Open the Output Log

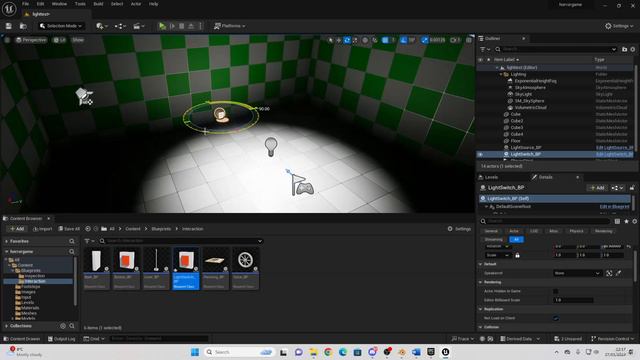coord(61,339)
